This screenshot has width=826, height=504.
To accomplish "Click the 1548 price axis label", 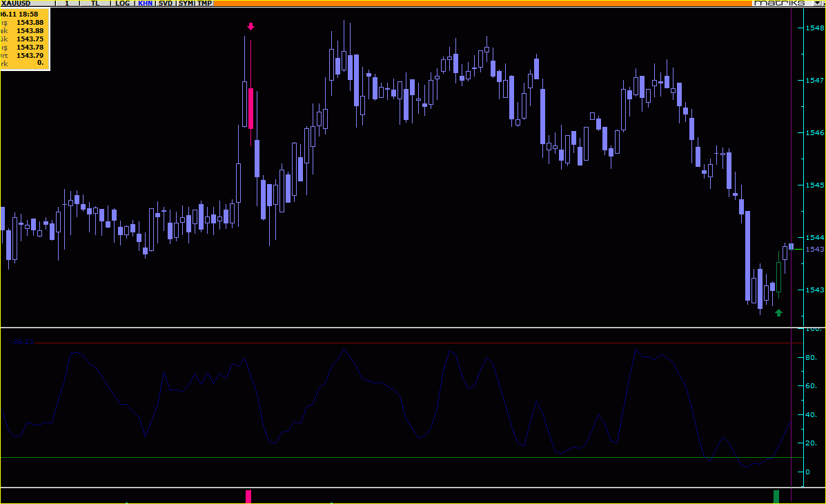I will 814,28.
